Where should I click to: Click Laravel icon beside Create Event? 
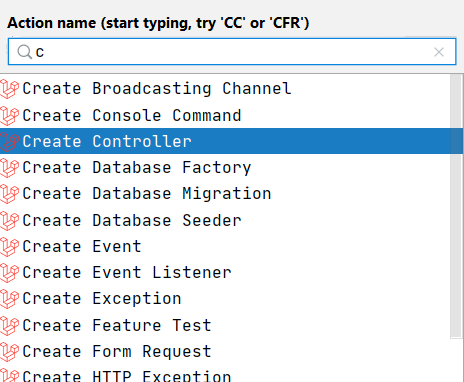[x=9, y=247]
